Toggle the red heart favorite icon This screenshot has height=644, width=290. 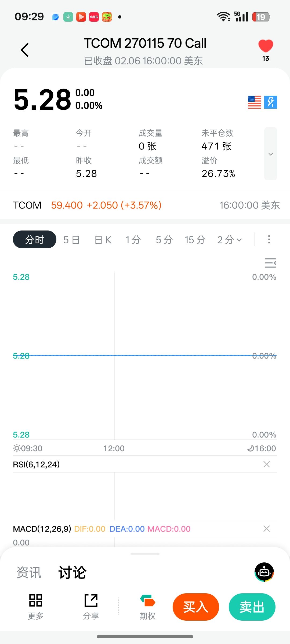(x=266, y=46)
